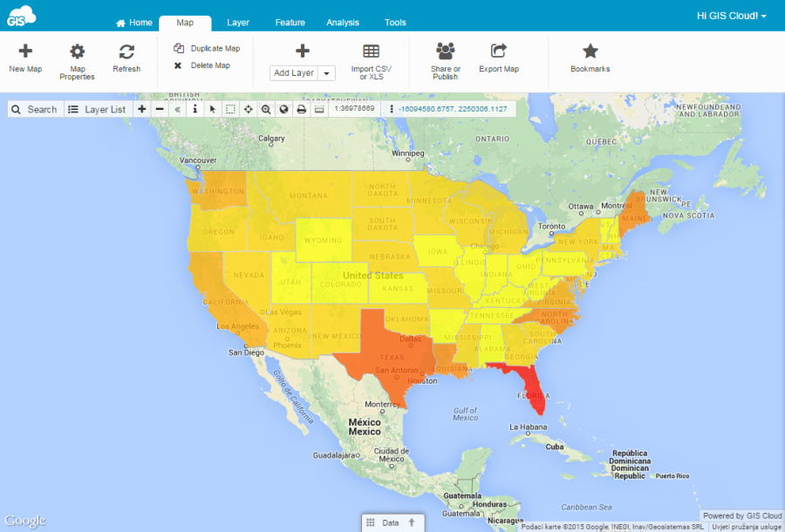Click the map scale value field
Screen dimensions: 785x532
click(x=354, y=109)
